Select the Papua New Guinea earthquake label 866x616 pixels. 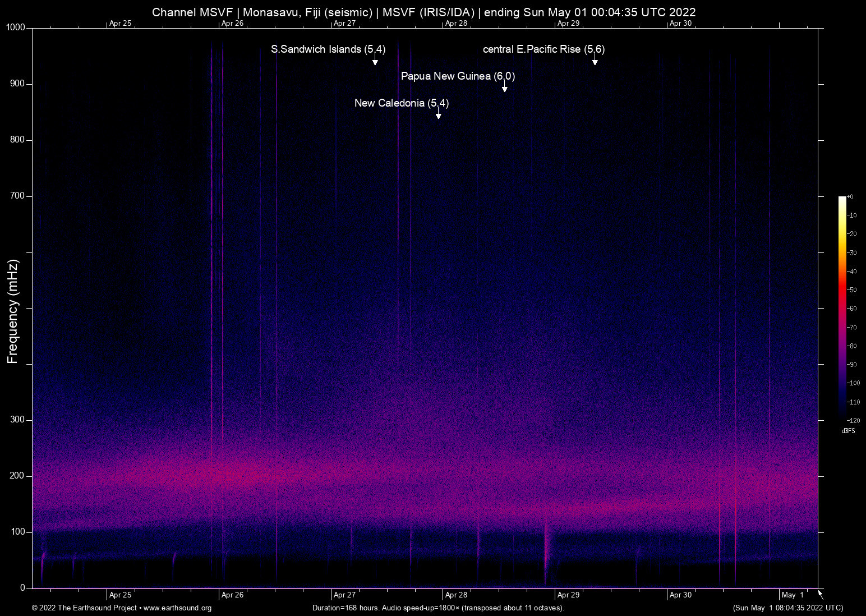click(x=458, y=76)
